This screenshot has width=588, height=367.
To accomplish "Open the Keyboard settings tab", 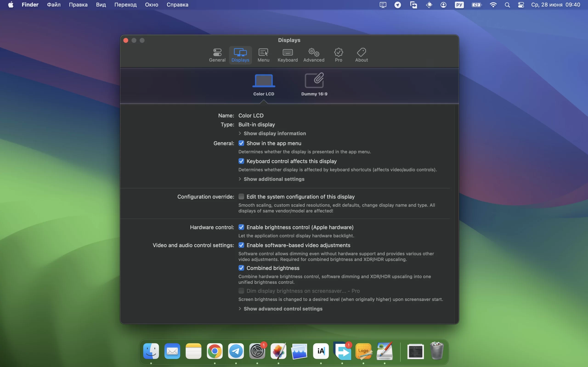I will pyautogui.click(x=287, y=55).
